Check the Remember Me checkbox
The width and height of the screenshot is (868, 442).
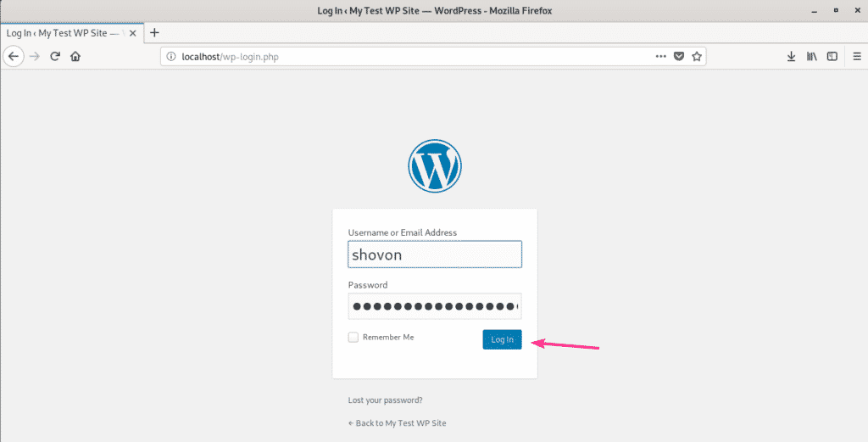tap(353, 338)
